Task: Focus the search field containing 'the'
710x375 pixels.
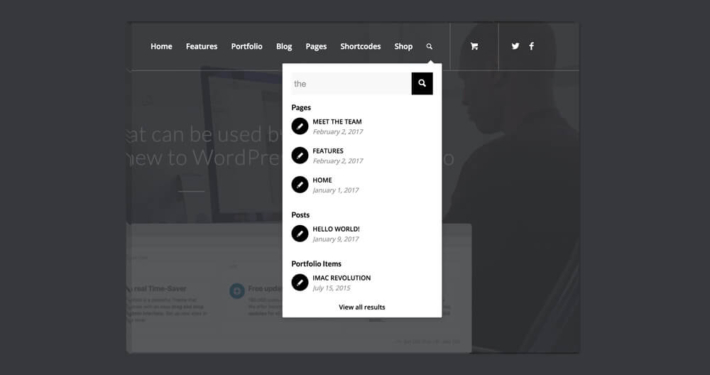Action: [351, 83]
